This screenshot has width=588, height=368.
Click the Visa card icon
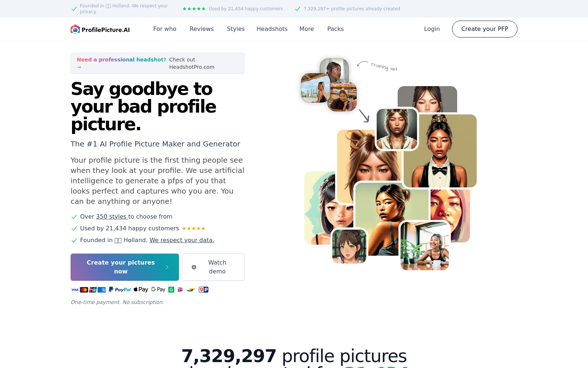click(75, 290)
